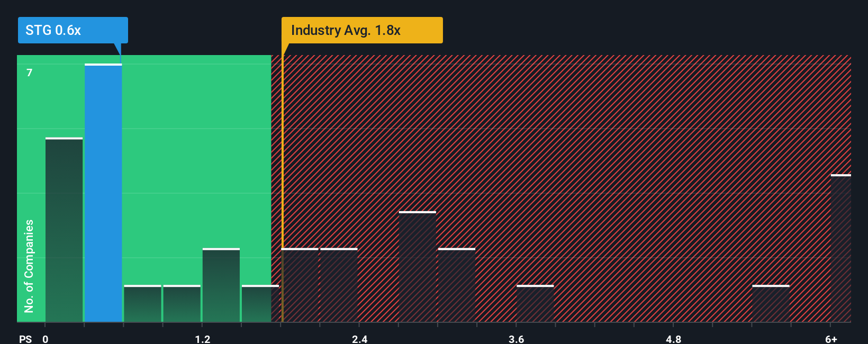Select the blue STG histogram bar

(x=103, y=193)
